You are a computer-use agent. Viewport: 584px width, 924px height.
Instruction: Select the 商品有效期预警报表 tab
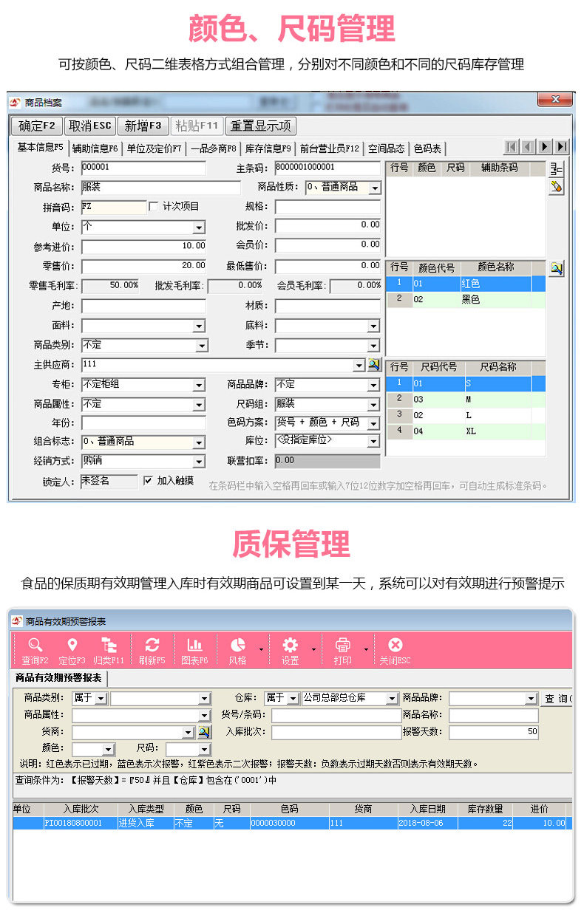tap(59, 678)
